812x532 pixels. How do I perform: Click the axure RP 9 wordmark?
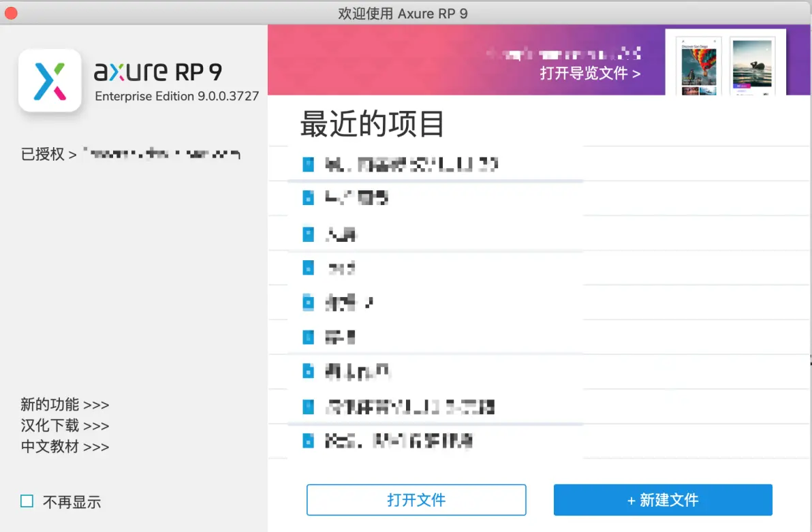coord(158,72)
